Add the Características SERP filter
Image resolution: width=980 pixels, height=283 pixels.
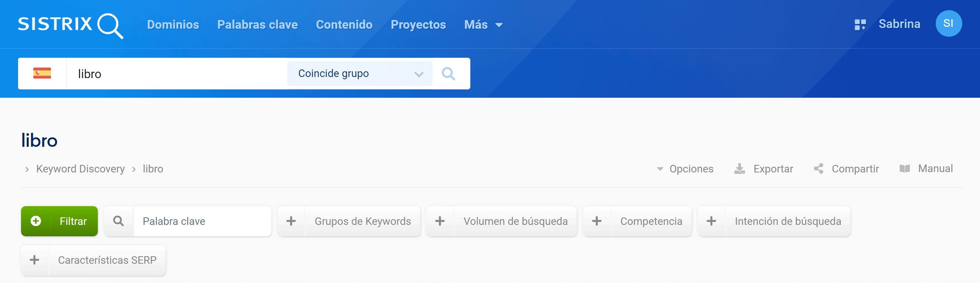coord(93,260)
